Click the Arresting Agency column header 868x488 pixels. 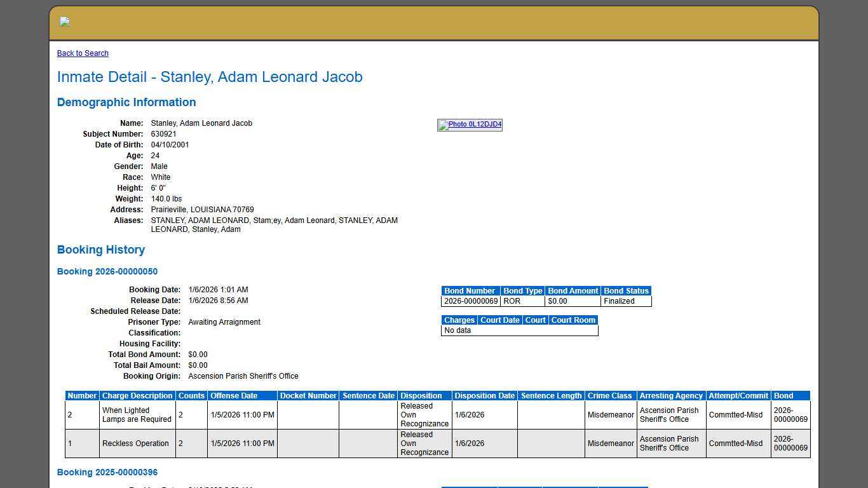click(x=671, y=395)
